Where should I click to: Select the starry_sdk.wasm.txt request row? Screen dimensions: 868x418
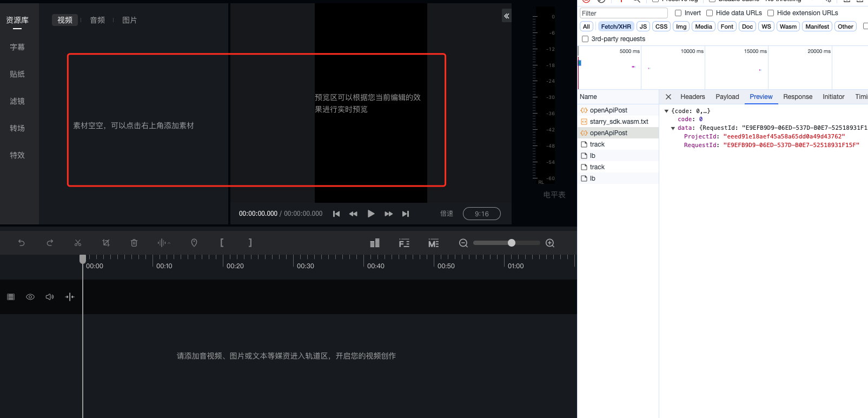(x=618, y=122)
